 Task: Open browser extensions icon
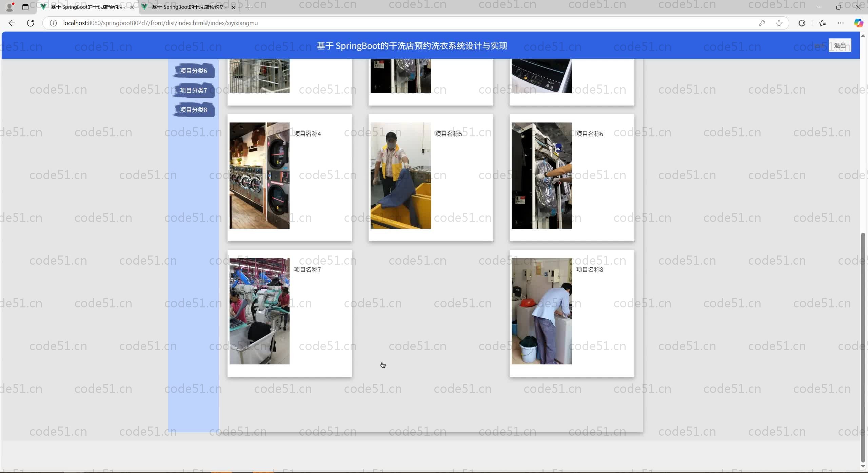(x=802, y=23)
